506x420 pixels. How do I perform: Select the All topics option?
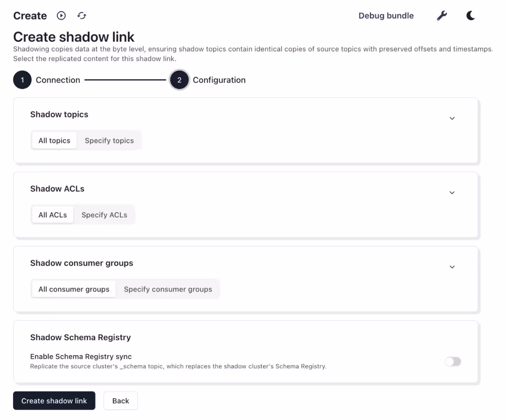(x=54, y=140)
